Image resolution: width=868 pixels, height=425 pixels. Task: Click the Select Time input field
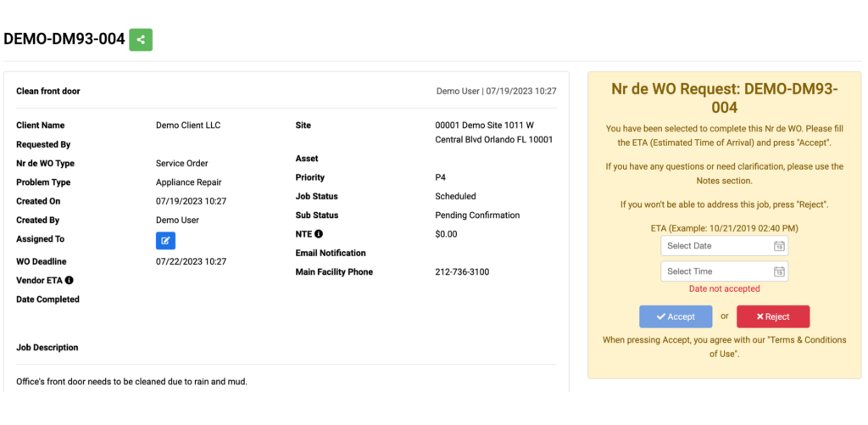(724, 271)
